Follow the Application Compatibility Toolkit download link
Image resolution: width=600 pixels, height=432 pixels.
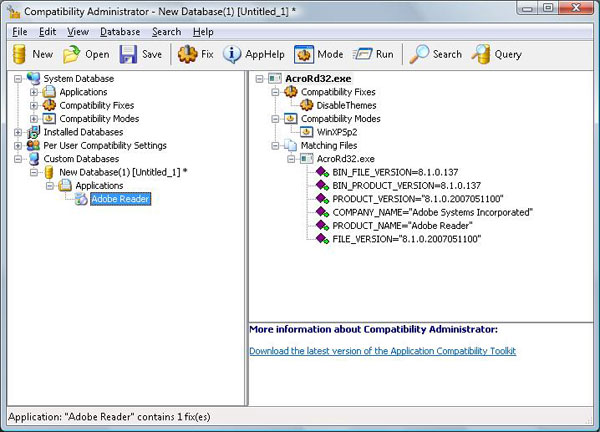tap(383, 351)
